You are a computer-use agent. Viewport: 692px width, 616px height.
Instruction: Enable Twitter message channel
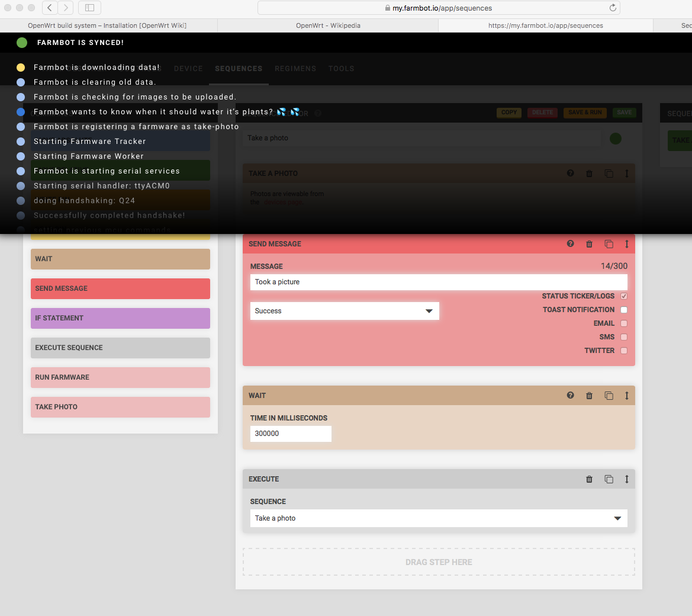(623, 351)
